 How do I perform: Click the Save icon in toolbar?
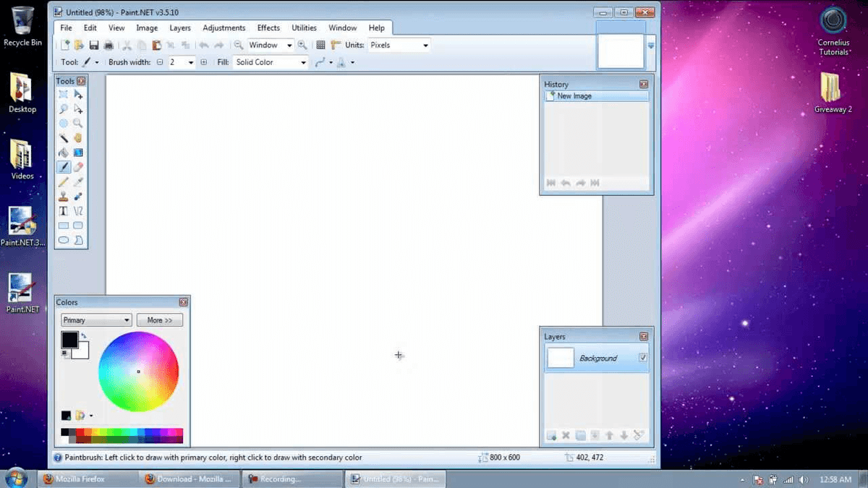[93, 46]
